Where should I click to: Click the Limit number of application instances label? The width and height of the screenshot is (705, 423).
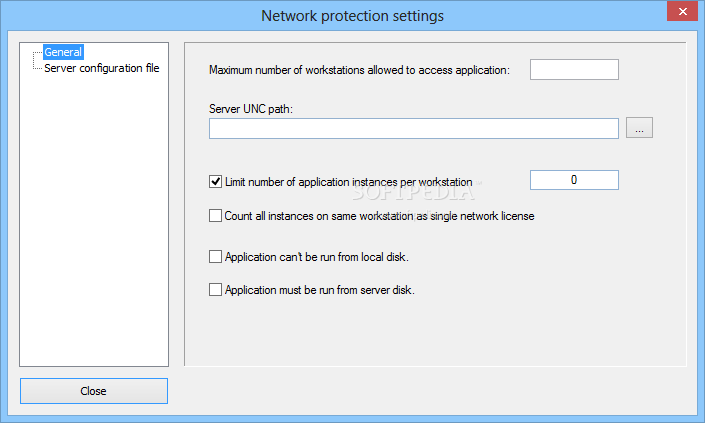pos(348,182)
